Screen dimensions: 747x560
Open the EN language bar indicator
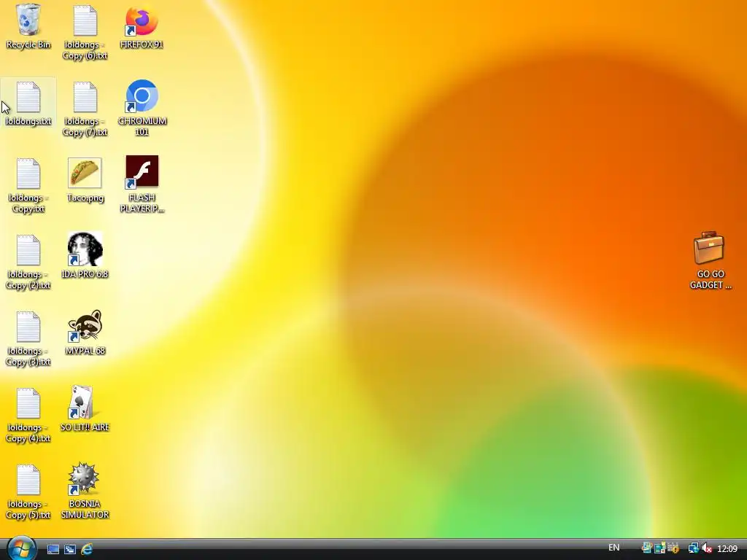(614, 548)
